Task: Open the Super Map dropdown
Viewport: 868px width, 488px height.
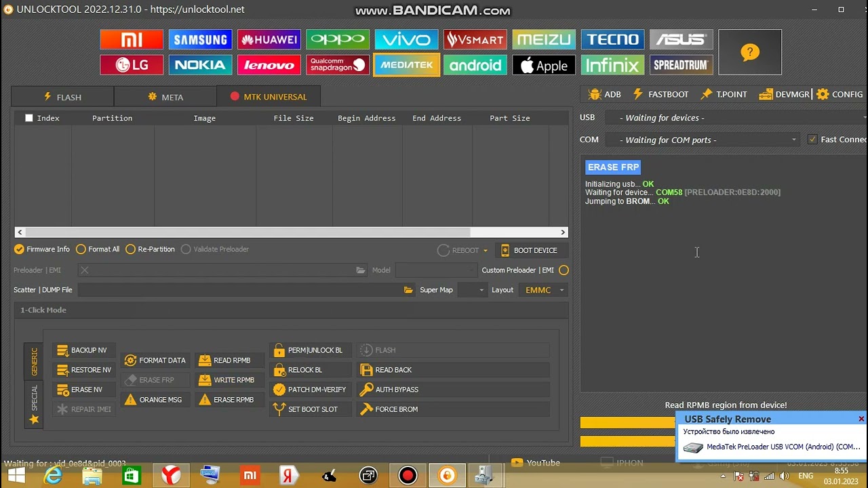Action: tap(472, 290)
